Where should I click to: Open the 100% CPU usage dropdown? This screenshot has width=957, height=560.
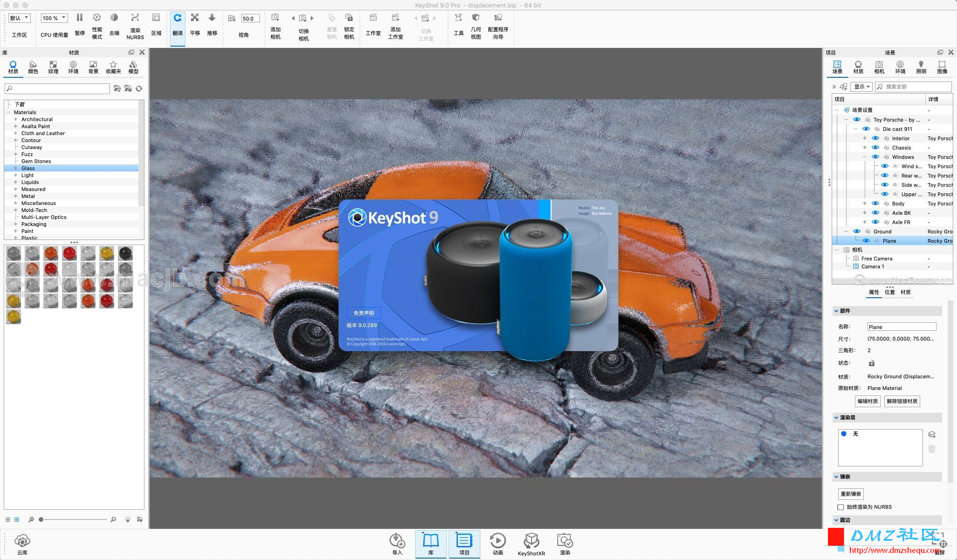tap(54, 18)
